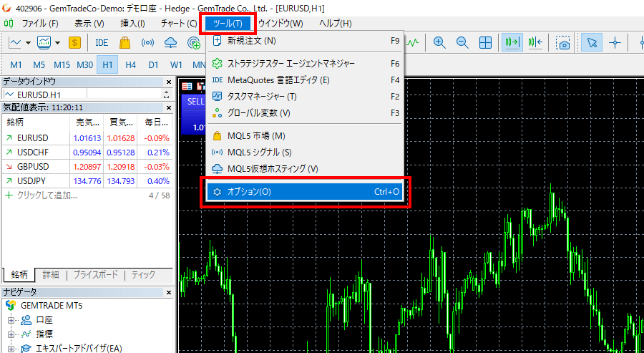Click the ツール(T) menu
Viewport: 644px width, 353px height.
pyautogui.click(x=228, y=24)
